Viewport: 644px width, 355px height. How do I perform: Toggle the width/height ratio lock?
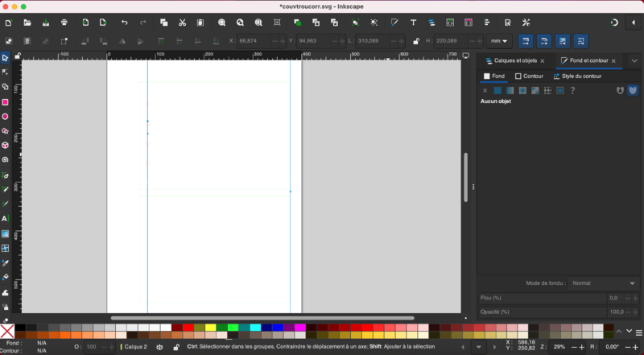415,41
